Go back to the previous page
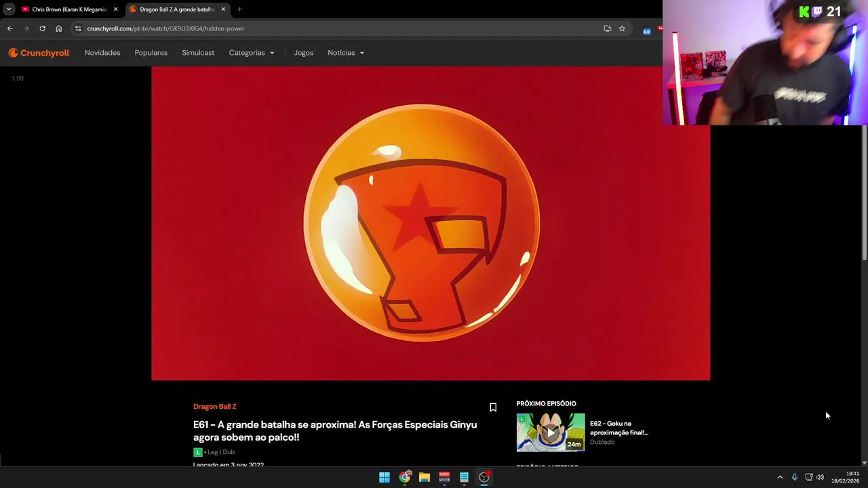The height and width of the screenshot is (488, 868). pyautogui.click(x=9, y=28)
